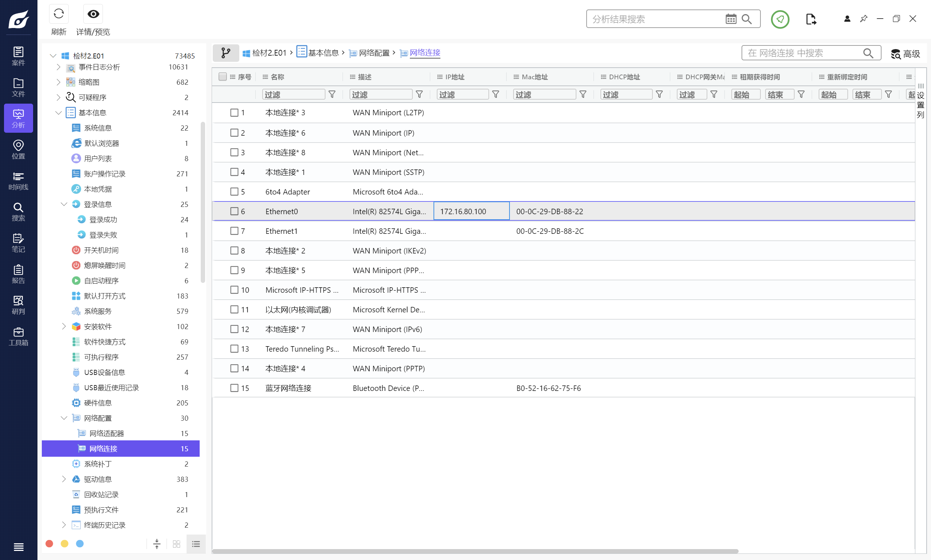Click the Refresh (刷新) toolbar icon
This screenshot has width=931, height=560.
pyautogui.click(x=59, y=14)
